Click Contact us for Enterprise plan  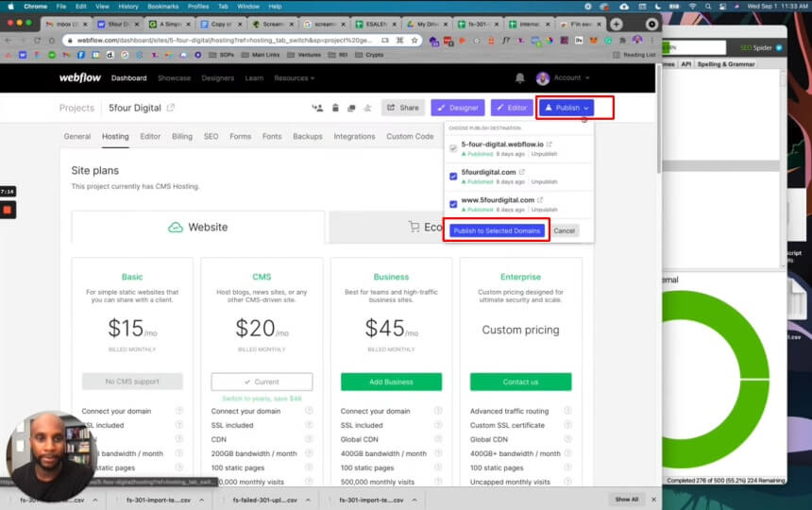[x=520, y=382]
